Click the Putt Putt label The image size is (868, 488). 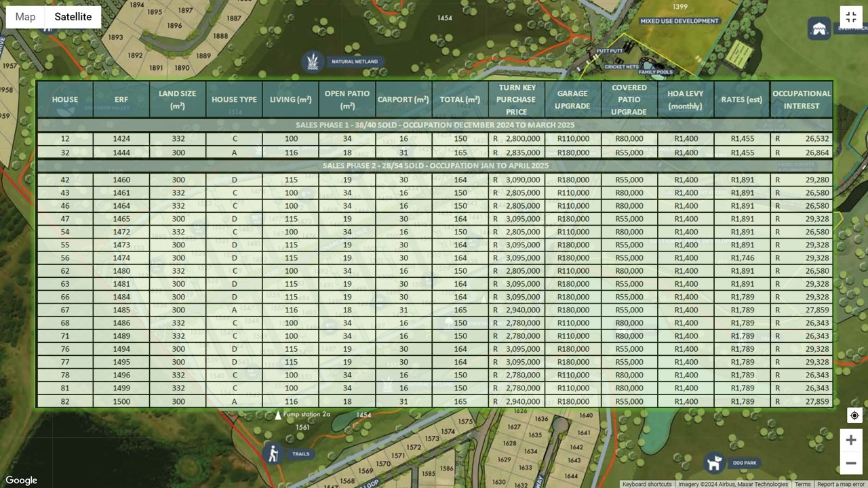(609, 51)
